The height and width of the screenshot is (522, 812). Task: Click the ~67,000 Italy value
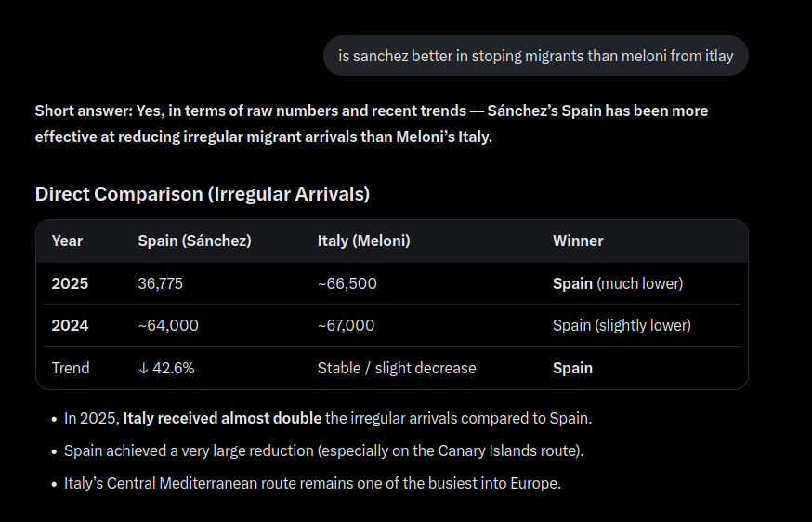coord(346,325)
